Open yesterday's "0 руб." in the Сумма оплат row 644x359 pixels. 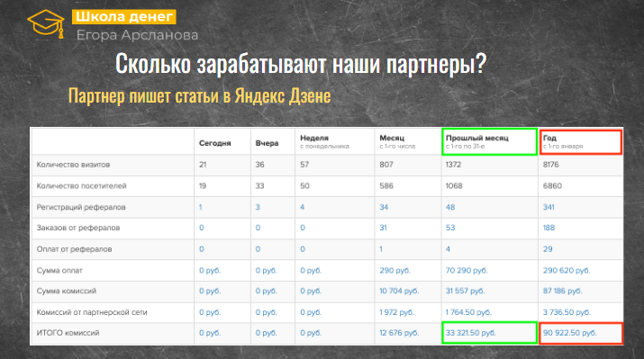[266, 271]
